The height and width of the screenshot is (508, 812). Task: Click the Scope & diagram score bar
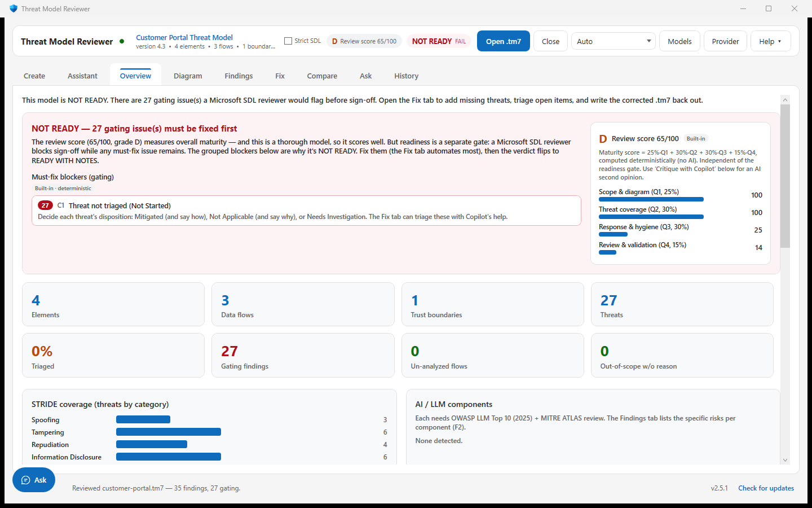(651, 199)
